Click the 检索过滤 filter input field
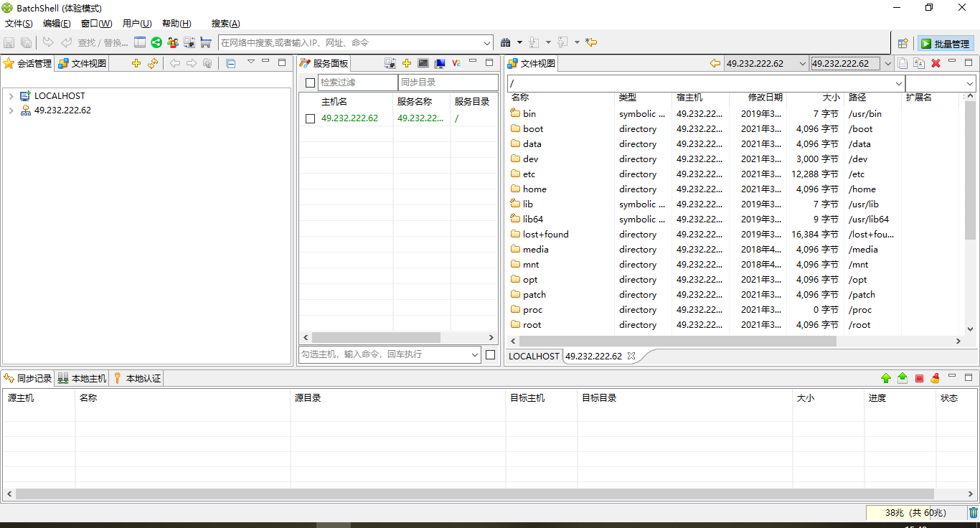This screenshot has width=980, height=528. (x=357, y=82)
